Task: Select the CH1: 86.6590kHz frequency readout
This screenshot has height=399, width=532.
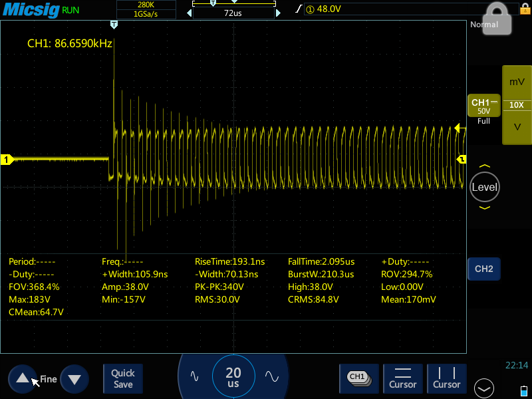Action: click(70, 43)
